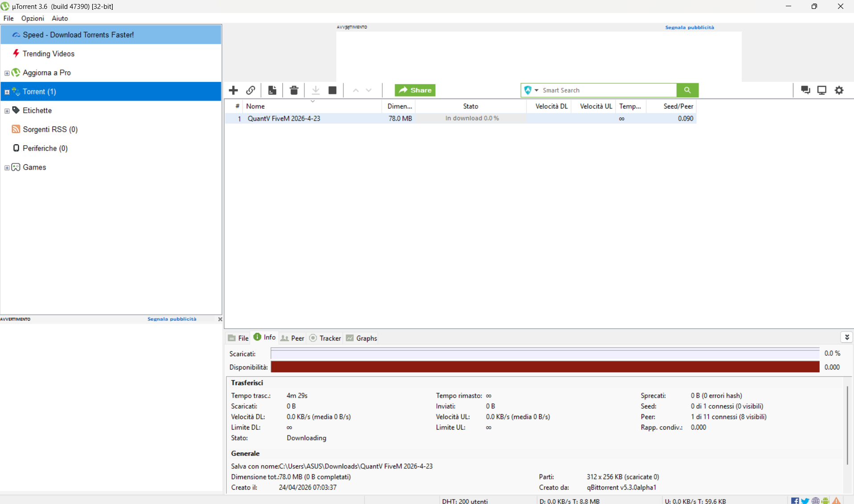Screen dimensions: 854x504
Task: Click the Facebook icon in status bar
Action: [x=795, y=501]
